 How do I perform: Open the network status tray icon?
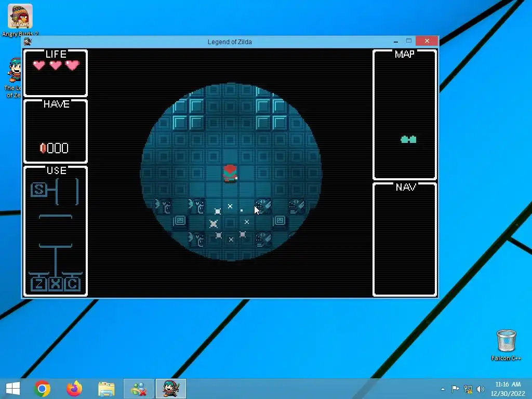(468, 389)
